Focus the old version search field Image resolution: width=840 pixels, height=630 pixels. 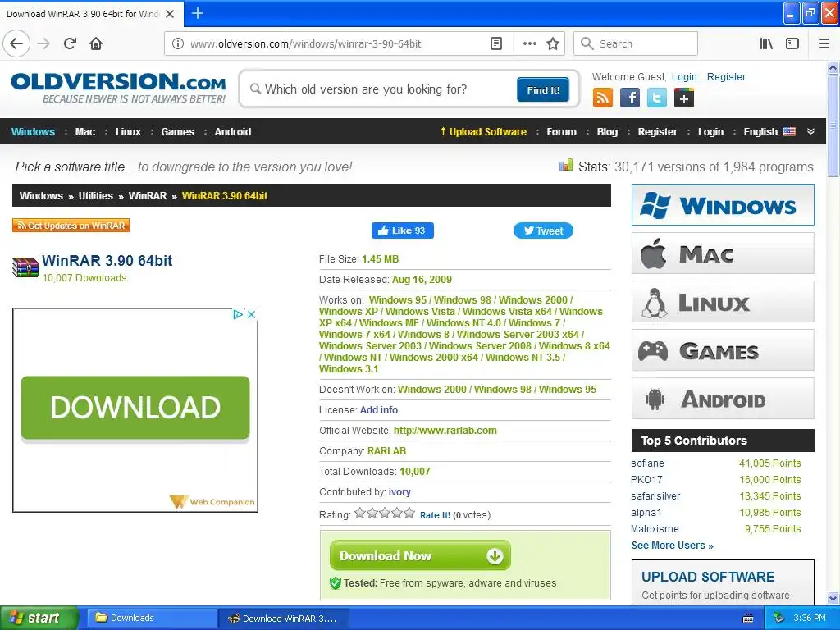[377, 89]
